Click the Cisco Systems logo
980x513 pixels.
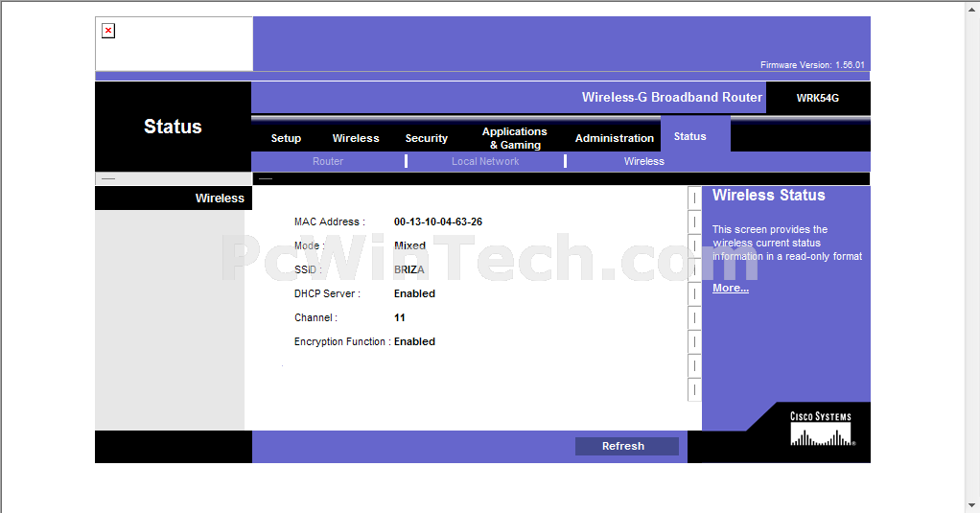point(821,429)
